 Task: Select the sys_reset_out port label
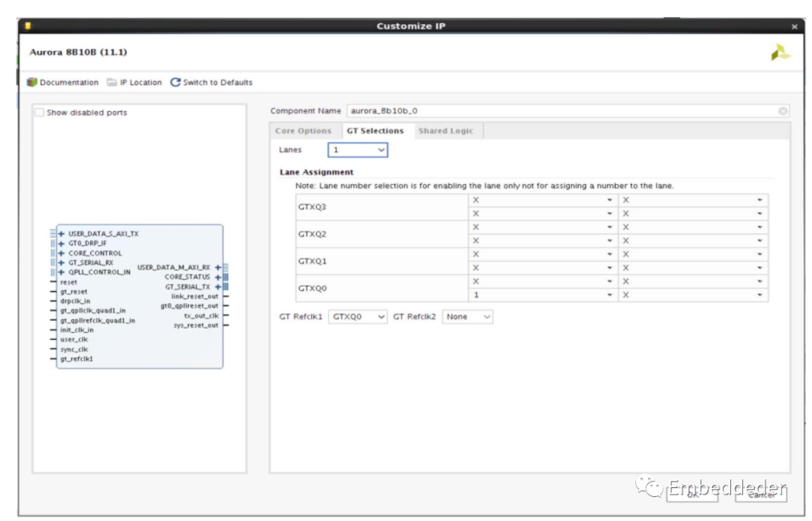[x=195, y=326]
